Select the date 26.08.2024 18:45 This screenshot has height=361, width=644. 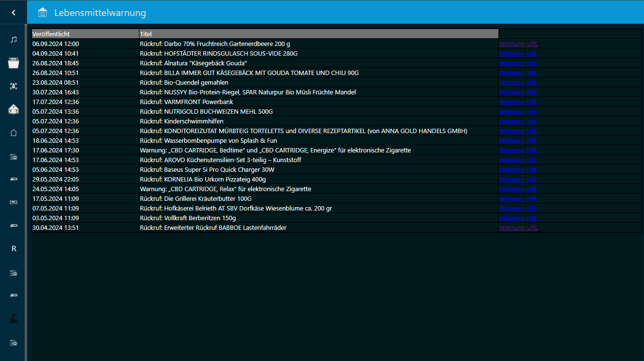56,63
